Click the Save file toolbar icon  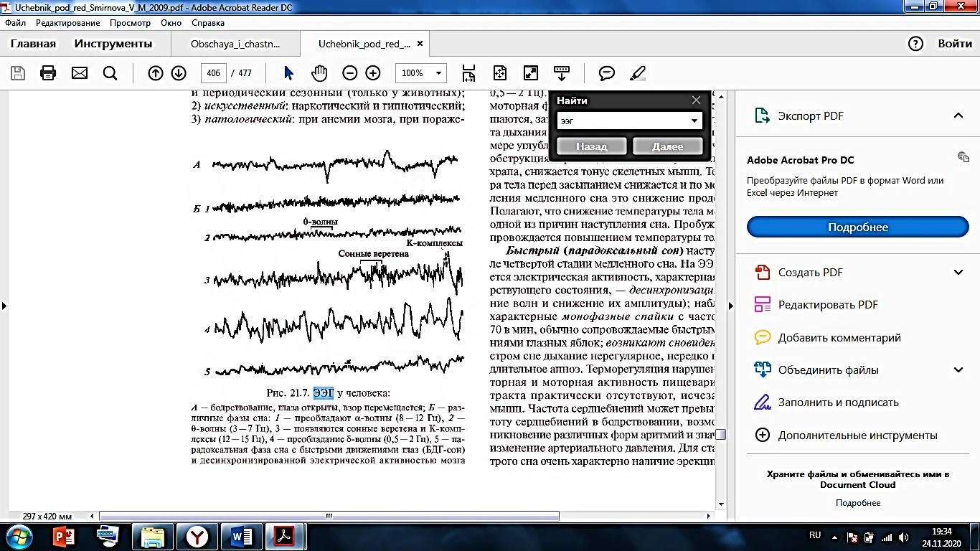click(x=18, y=73)
